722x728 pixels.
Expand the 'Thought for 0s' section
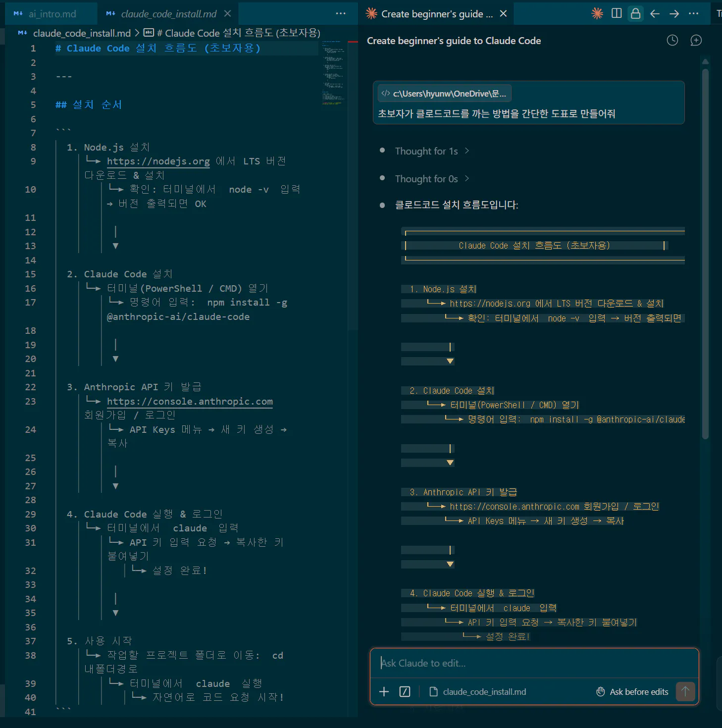click(432, 179)
